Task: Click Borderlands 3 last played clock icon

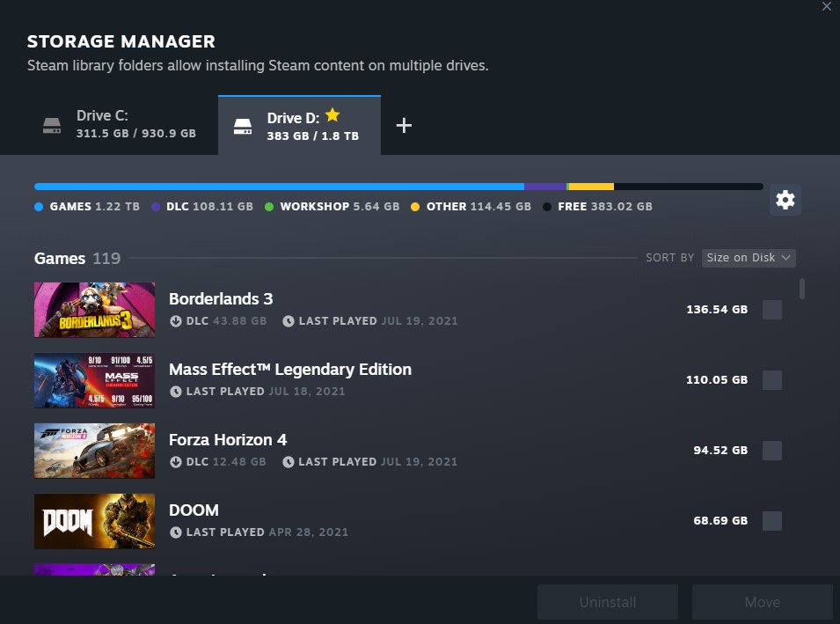Action: (x=289, y=321)
